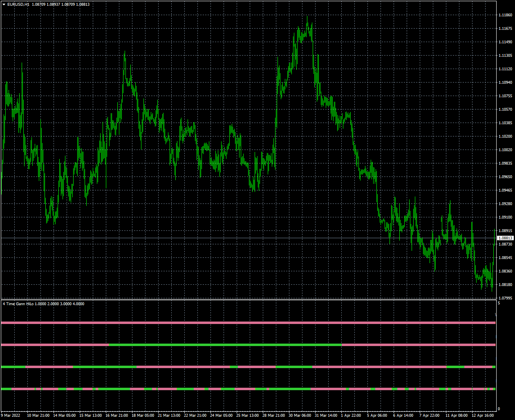This screenshot has width=515, height=420.
Task: Click the small triangle beside EURUSD,H1
Action: [4, 4]
